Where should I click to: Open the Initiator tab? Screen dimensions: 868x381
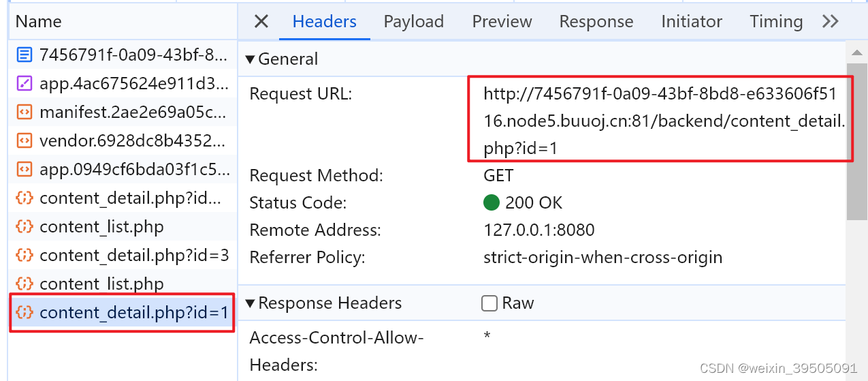click(x=692, y=22)
